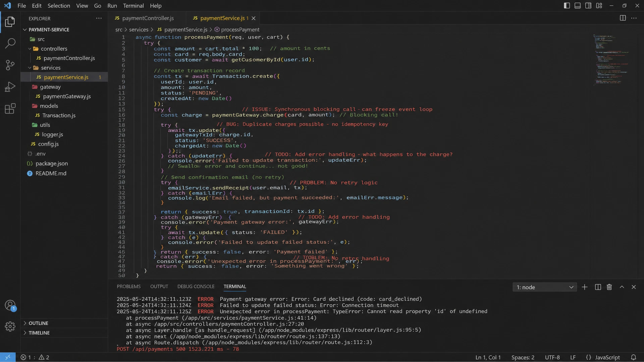Open the Explorer view in activity bar
The width and height of the screenshot is (644, 362).
pos(10,22)
